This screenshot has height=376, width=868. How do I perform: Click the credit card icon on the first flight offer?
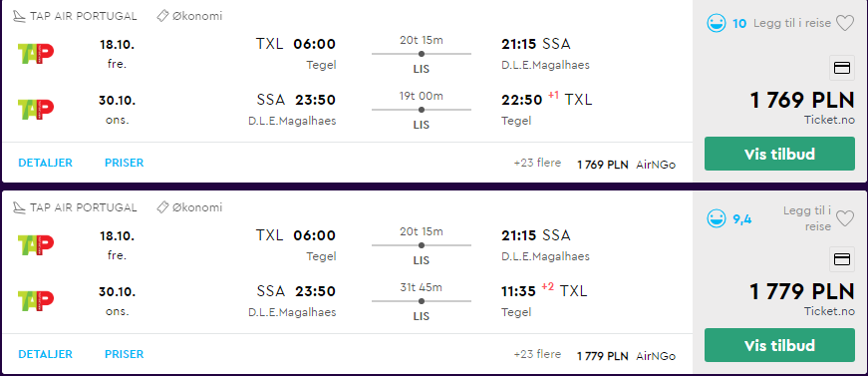point(841,68)
